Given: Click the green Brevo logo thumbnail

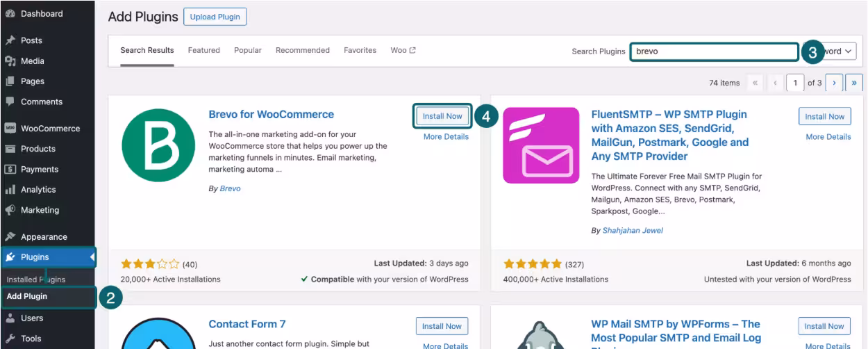Looking at the screenshot, I should tap(158, 145).
